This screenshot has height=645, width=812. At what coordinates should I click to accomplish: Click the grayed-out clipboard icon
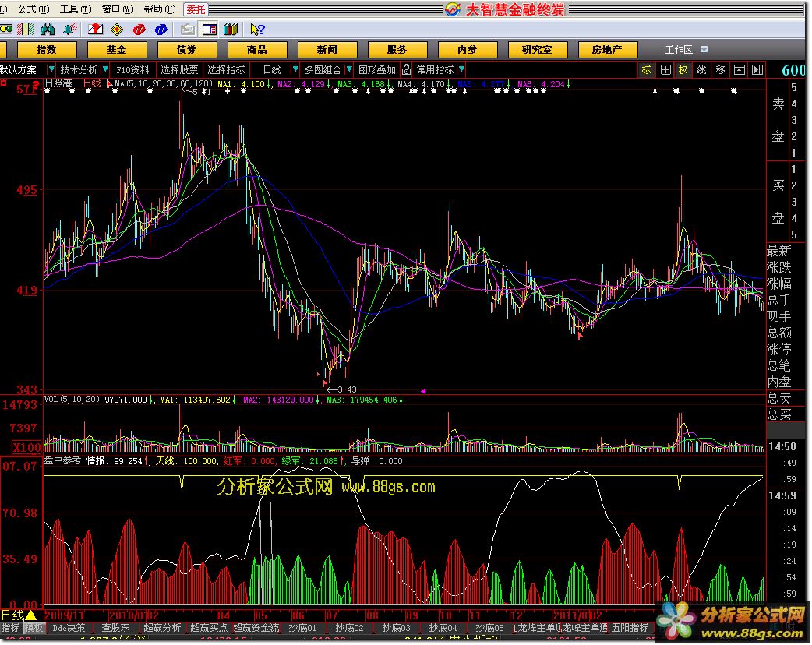187,29
